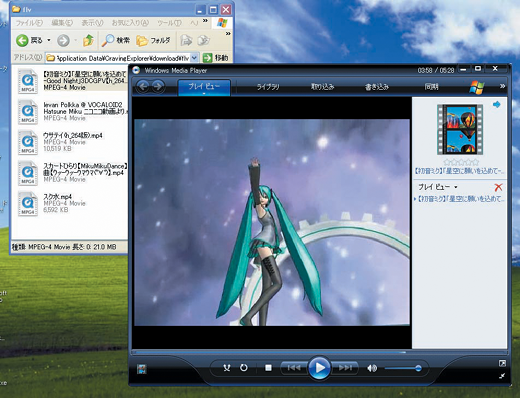Viewport: 520px width, 398px height.
Task: Switch to full screen view
Action: (502, 363)
